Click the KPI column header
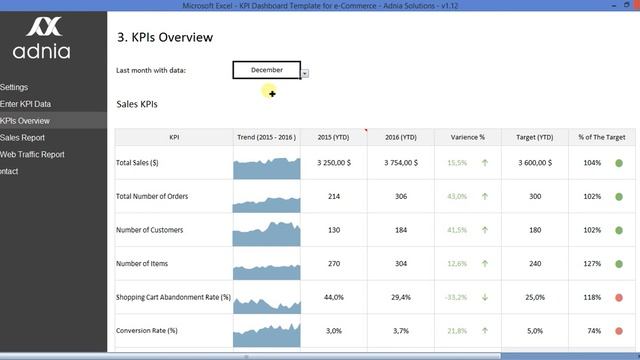640x360 pixels. pos(174,137)
